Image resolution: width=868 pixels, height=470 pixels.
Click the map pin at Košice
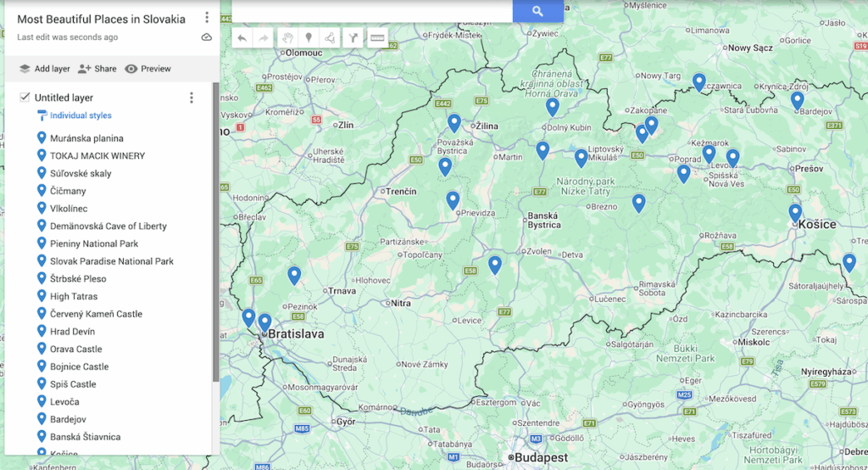point(795,214)
